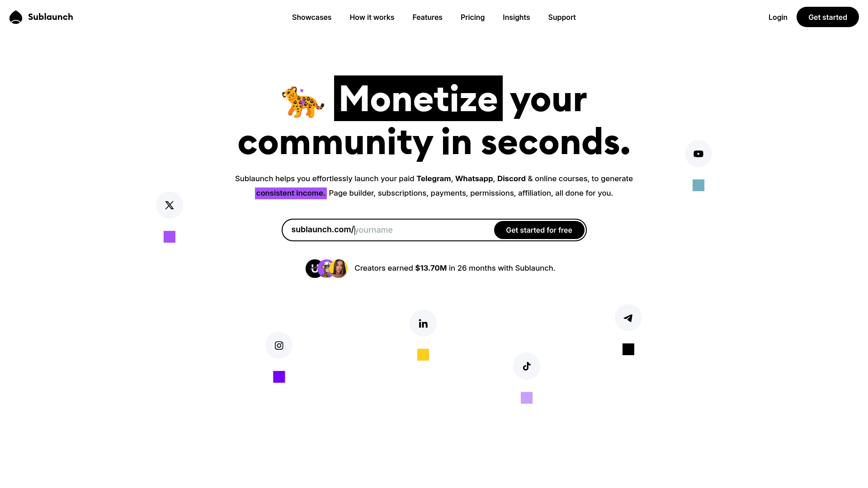Viewport: 868px width, 488px height.
Task: Click the Get started for free button
Action: [x=539, y=230]
